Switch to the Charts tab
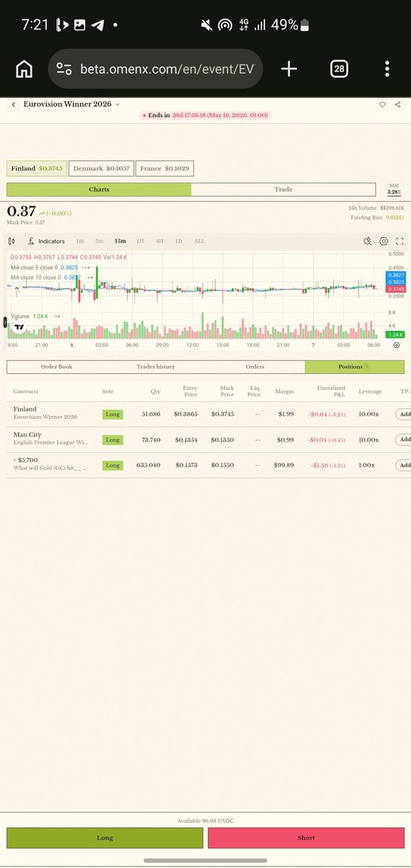Image resolution: width=411 pixels, height=868 pixels. point(99,190)
